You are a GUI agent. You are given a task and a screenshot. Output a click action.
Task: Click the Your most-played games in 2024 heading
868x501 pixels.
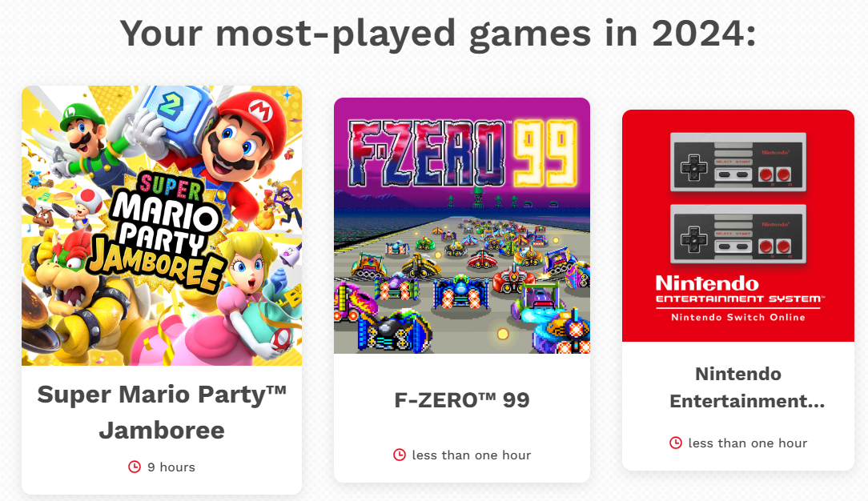coord(438,34)
